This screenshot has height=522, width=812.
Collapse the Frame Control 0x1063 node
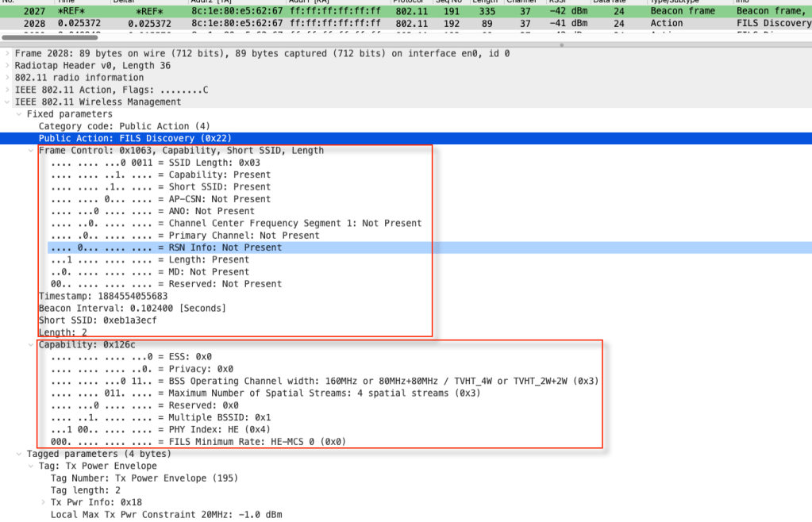32,150
